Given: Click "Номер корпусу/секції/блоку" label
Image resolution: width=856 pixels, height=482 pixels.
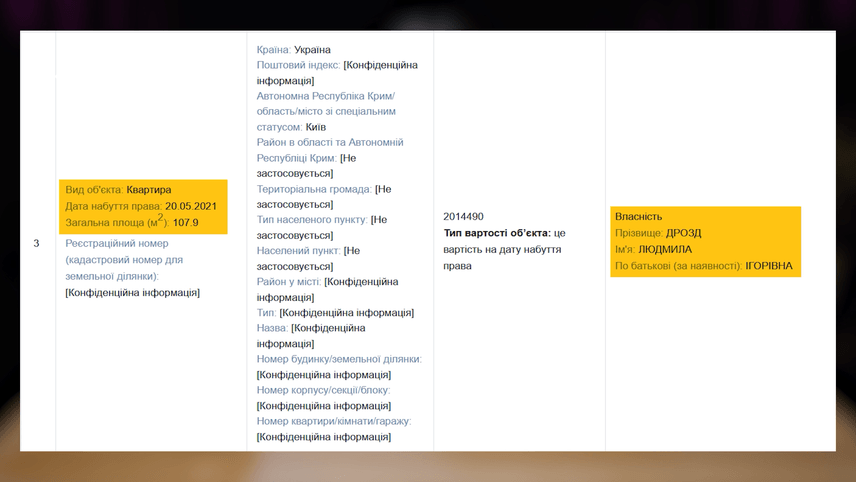Looking at the screenshot, I should (323, 390).
